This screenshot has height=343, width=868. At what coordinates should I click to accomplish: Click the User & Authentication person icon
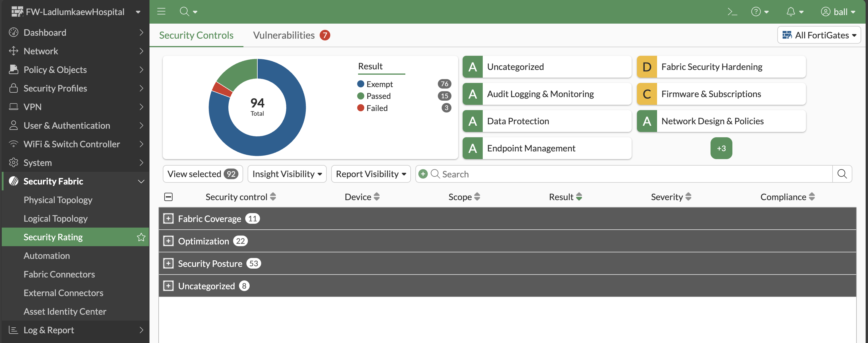coord(14,125)
